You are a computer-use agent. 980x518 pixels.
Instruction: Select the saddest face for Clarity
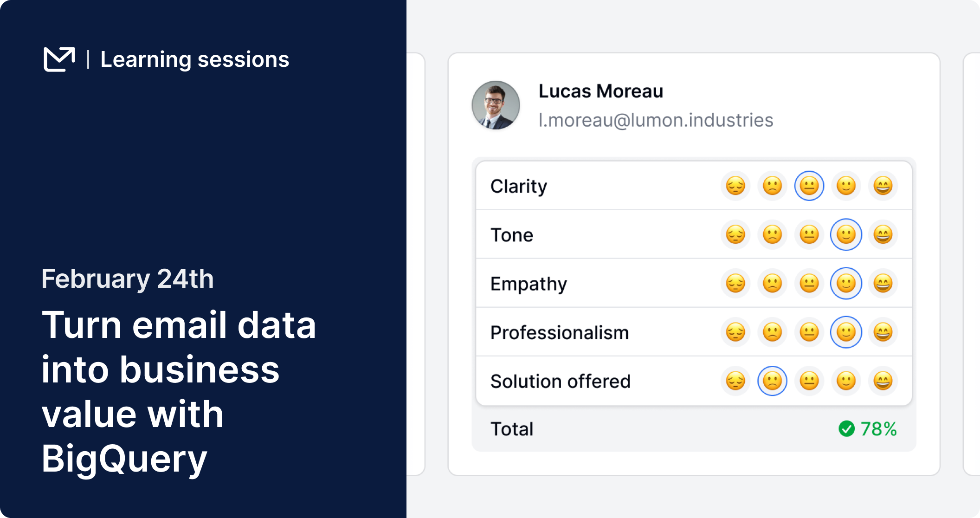click(x=735, y=186)
